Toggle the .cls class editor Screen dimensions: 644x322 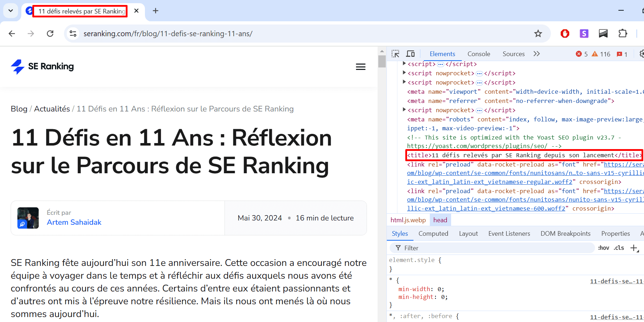(619, 248)
